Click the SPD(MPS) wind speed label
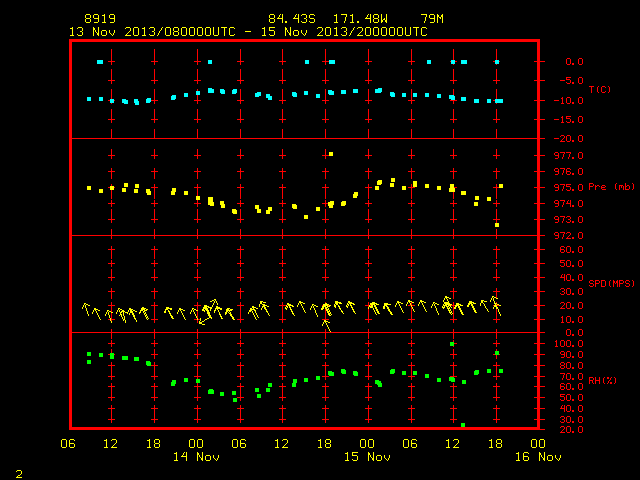This screenshot has height=480, width=640. coord(611,283)
